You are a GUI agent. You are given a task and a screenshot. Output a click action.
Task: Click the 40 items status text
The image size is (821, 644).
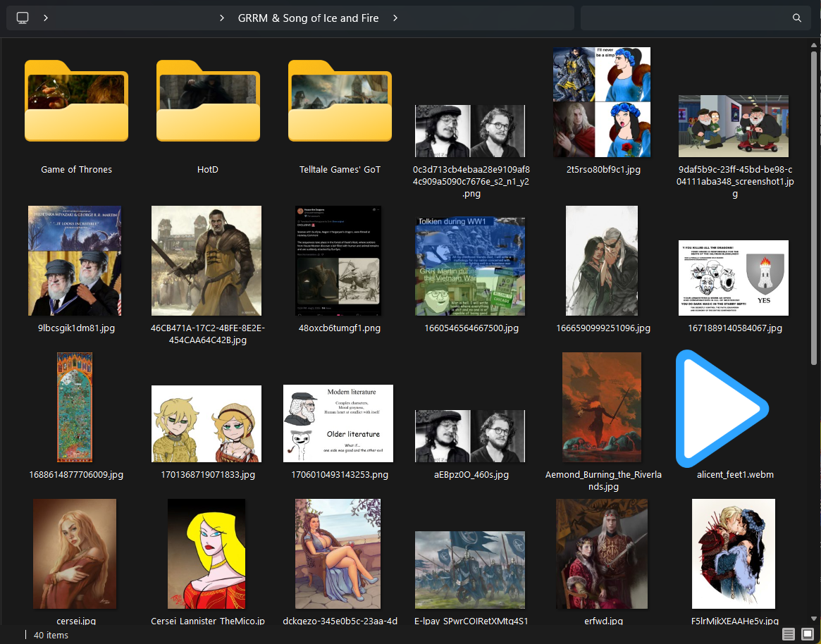(x=51, y=635)
